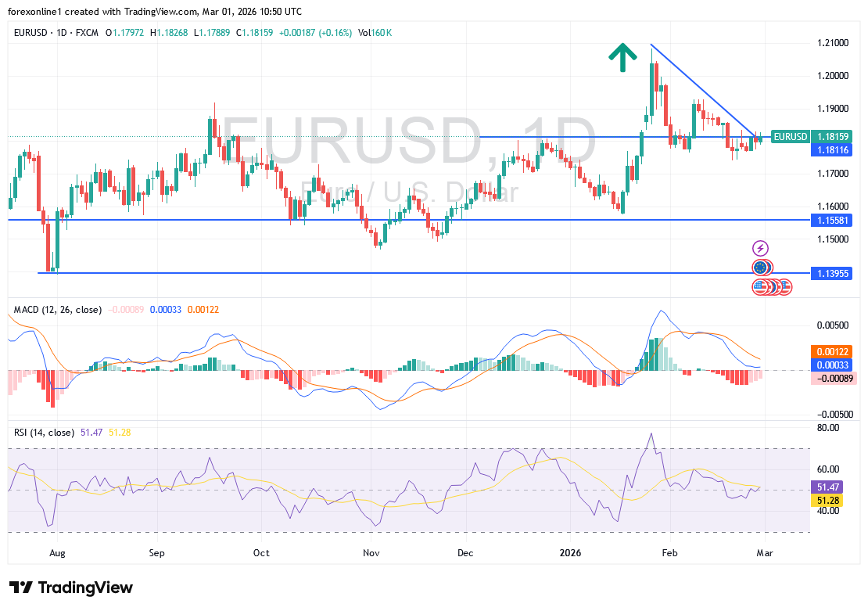This screenshot has height=611, width=868.
Task: Click the leftmost US flag event marker
Action: tap(759, 287)
